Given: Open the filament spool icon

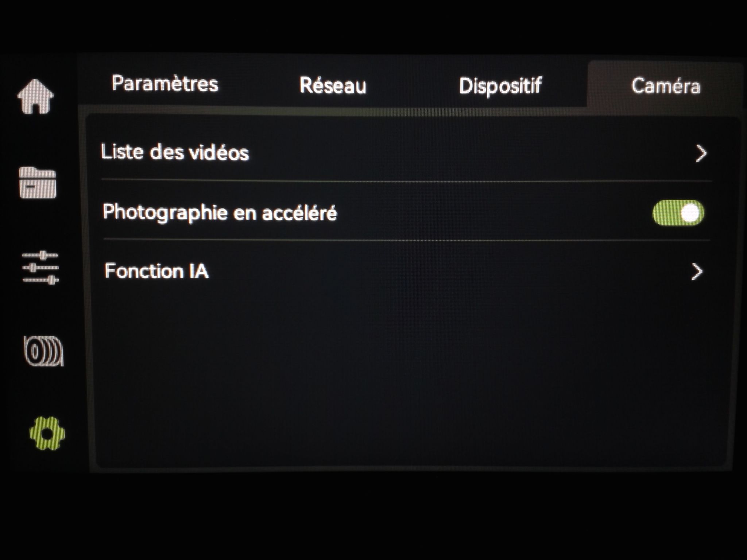Looking at the screenshot, I should tap(44, 351).
